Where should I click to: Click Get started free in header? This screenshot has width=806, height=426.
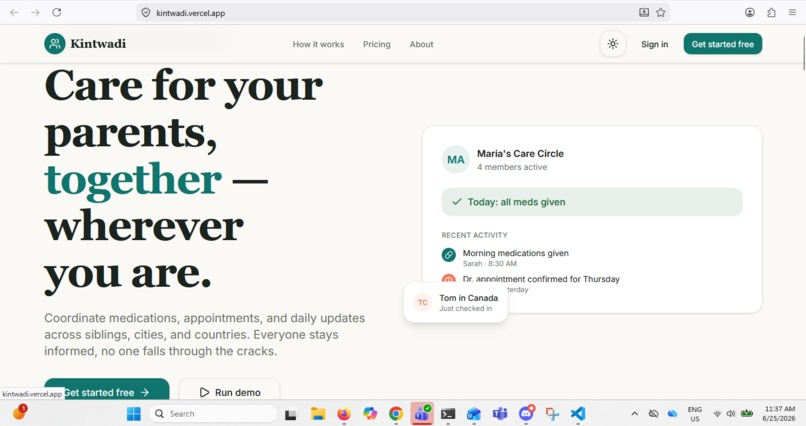(723, 44)
